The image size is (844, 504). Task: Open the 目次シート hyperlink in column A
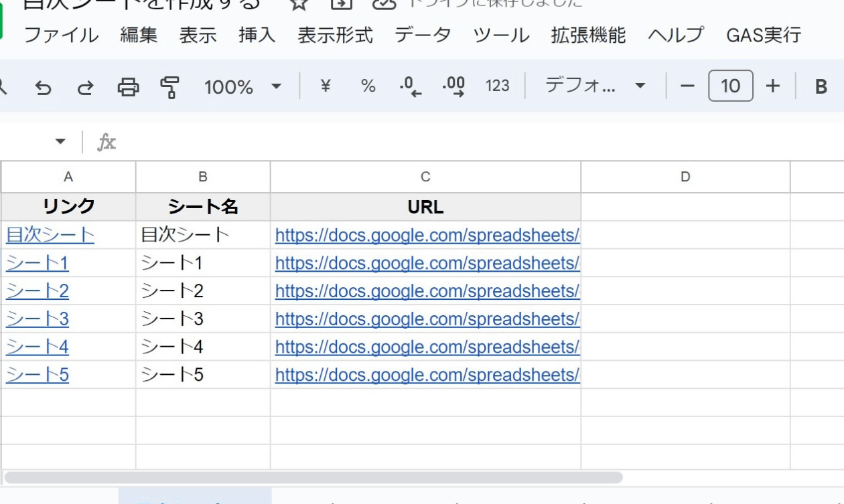coord(50,234)
